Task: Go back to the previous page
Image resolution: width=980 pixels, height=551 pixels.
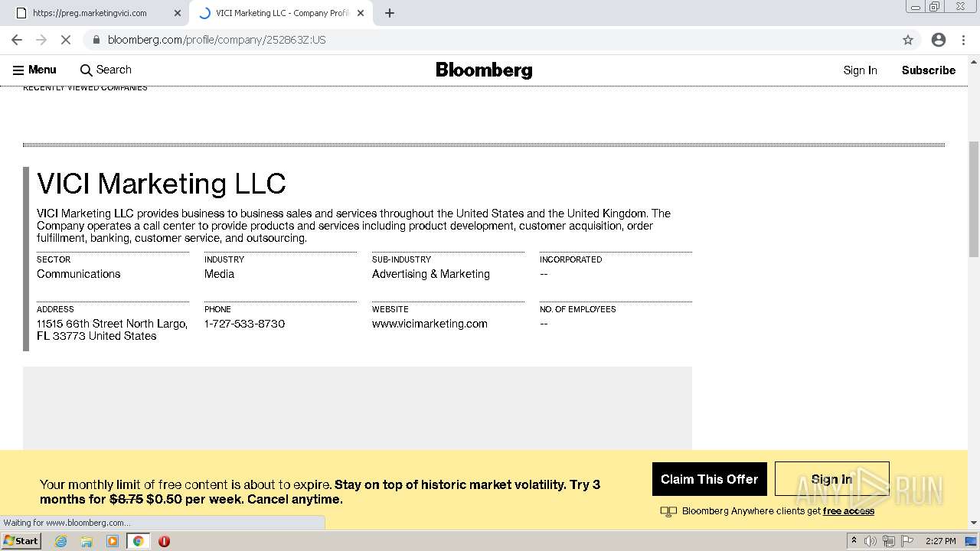Action: [17, 40]
